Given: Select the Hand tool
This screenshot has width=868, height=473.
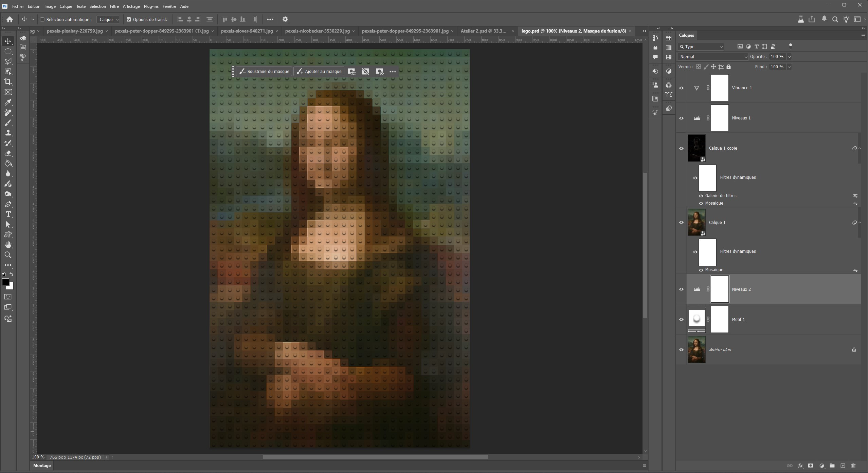Looking at the screenshot, I should point(8,245).
